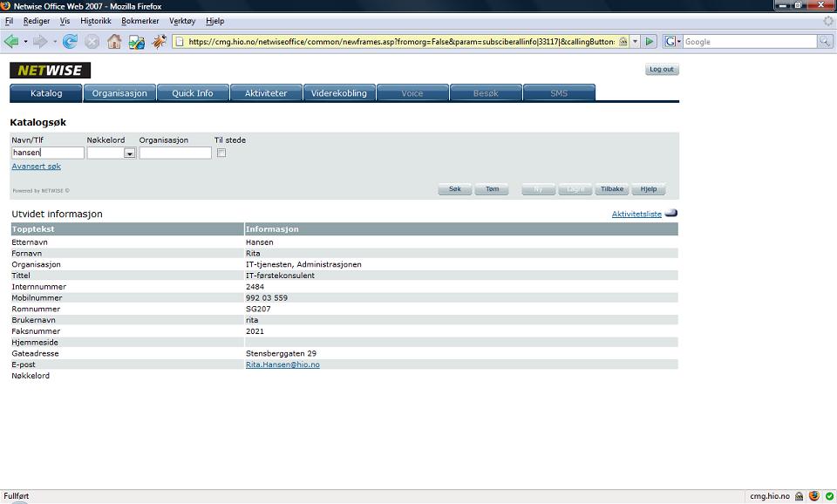Image resolution: width=837 pixels, height=504 pixels.
Task: Load the address with the green Go arrow
Action: click(649, 42)
